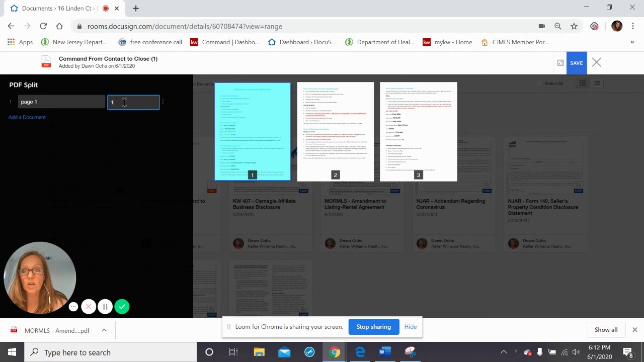Expand MORMLS download options chevron
The width and height of the screenshot is (644, 362).
click(104, 330)
